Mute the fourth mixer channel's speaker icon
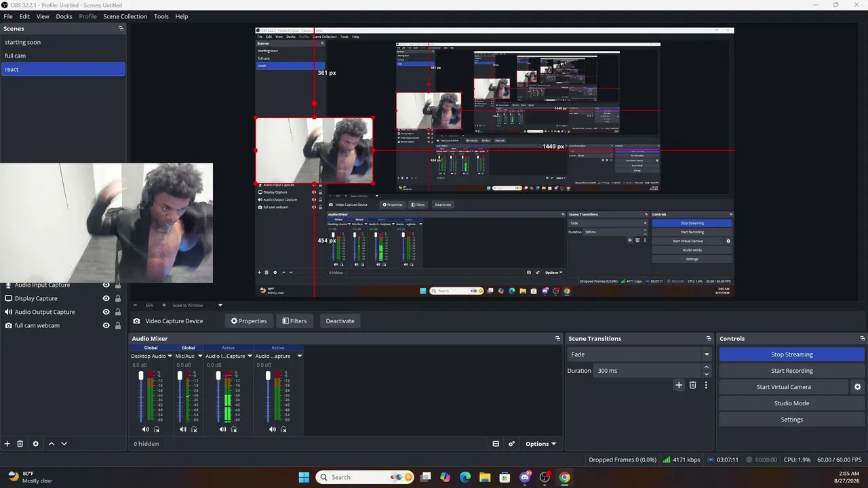868x488 pixels. point(272,429)
